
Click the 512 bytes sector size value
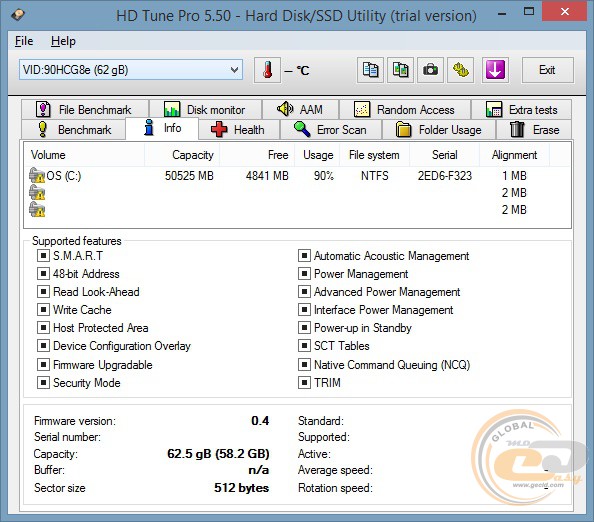(242, 488)
